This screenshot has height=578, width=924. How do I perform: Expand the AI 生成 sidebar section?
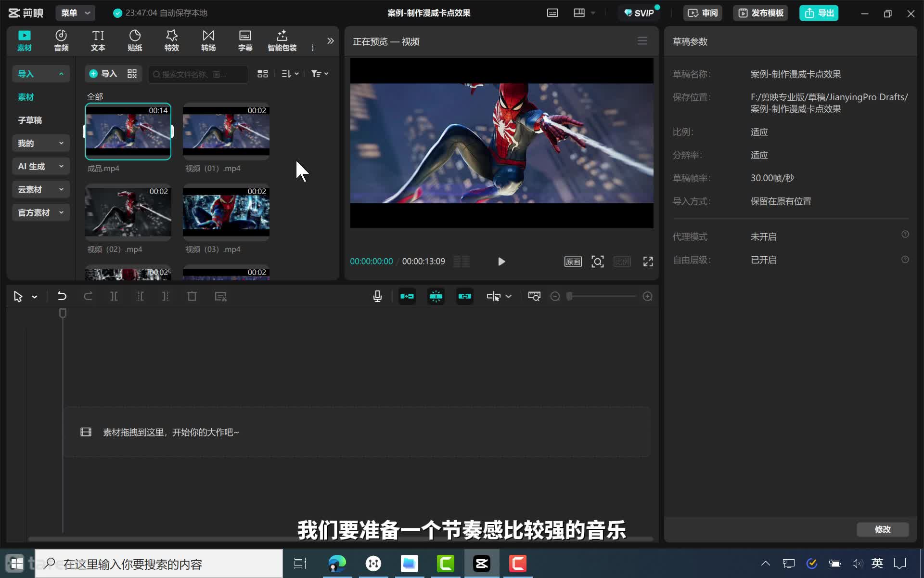(x=41, y=166)
